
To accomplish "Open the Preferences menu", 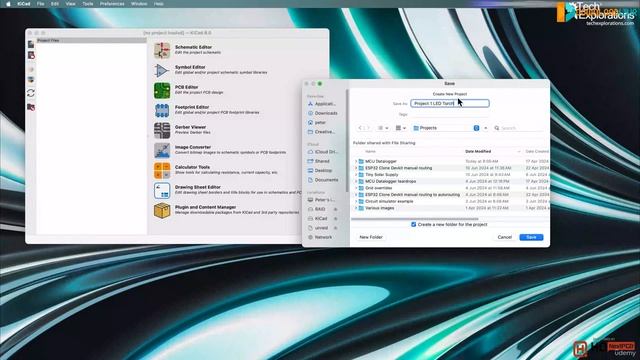I will (112, 4).
